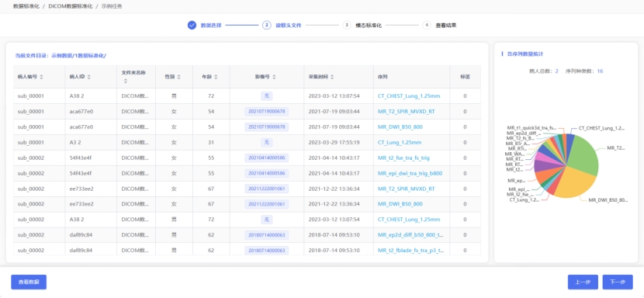Click 20210719000678 tag in the MR_T2_SPIR_MVXD_RT row

click(267, 112)
